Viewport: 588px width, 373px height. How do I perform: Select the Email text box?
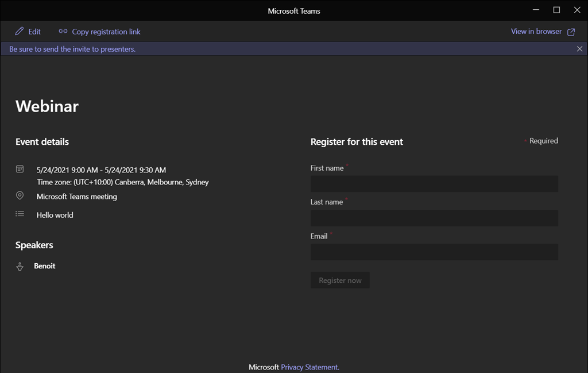pos(434,252)
